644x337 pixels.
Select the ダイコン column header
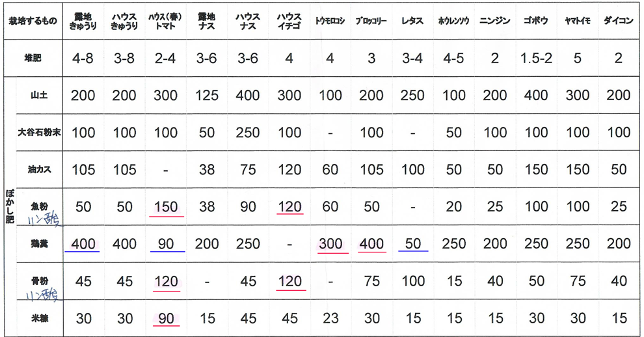618,21
